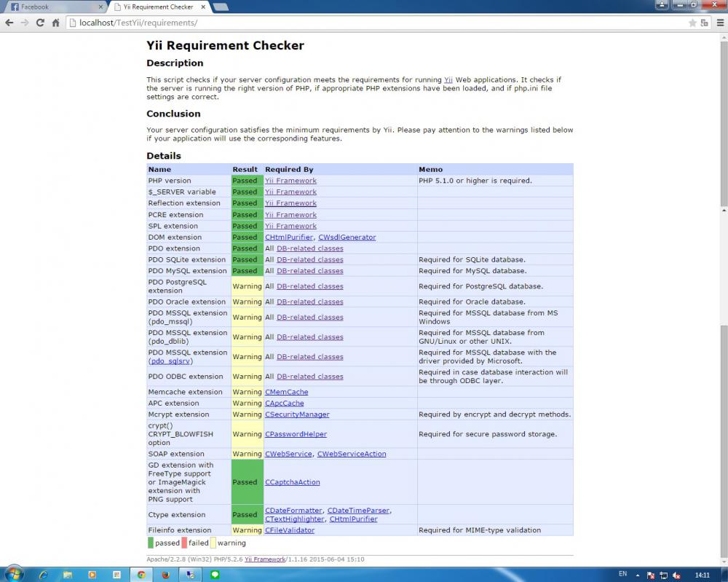Open DB-related classes link in PDO ODBC row

point(309,377)
